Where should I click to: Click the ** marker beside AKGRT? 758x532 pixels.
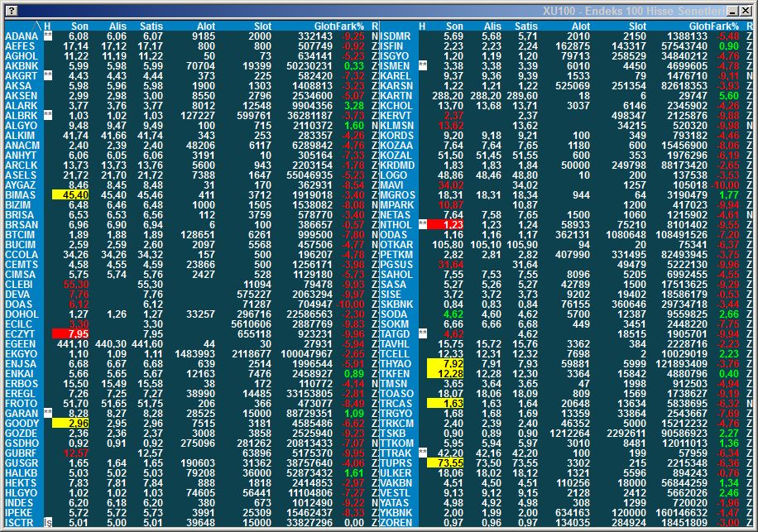(48, 75)
